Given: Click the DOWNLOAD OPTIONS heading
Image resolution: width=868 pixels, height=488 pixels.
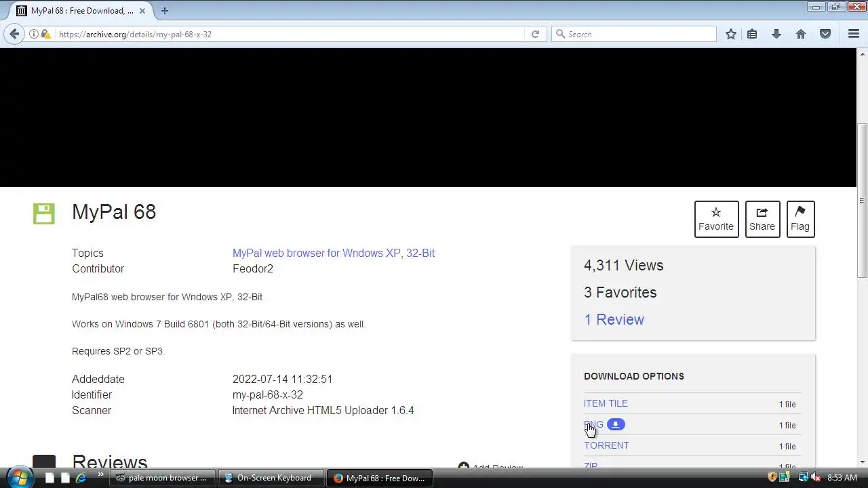Looking at the screenshot, I should click(634, 376).
